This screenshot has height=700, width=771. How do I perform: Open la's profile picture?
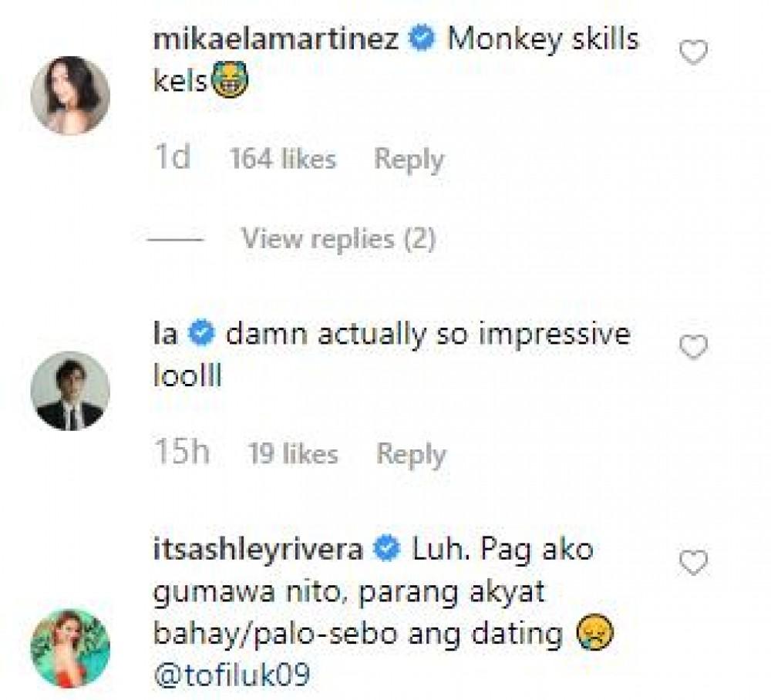(70, 390)
